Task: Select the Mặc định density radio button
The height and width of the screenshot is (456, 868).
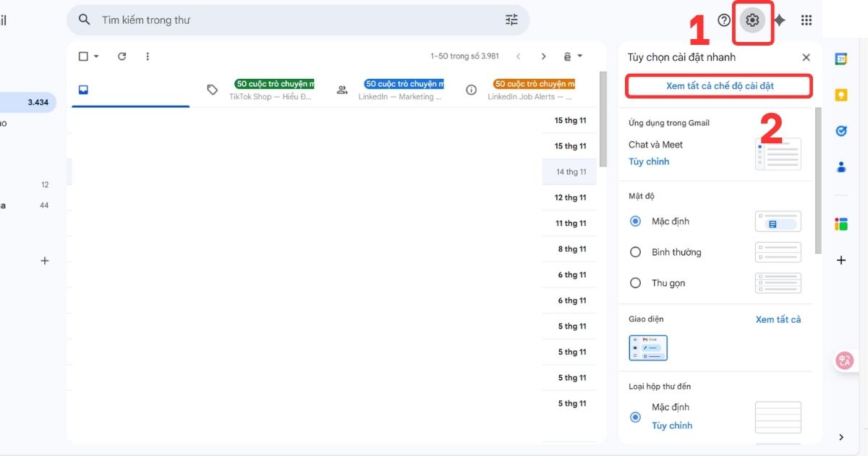Action: pos(635,221)
